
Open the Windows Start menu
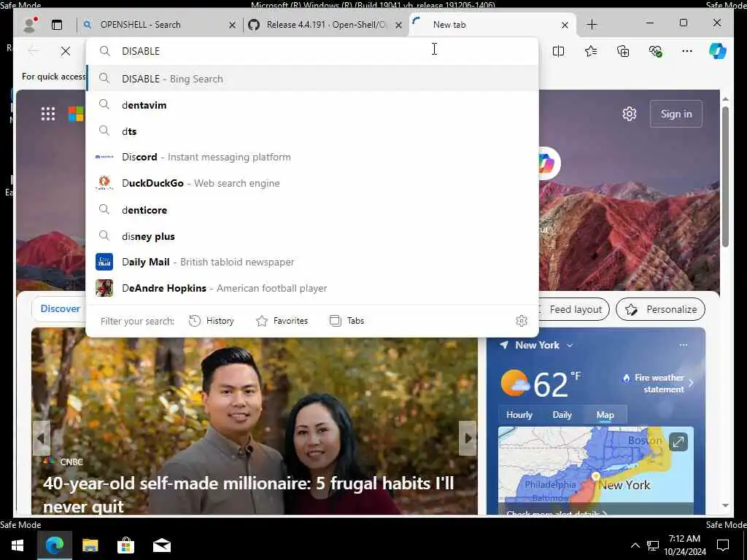tap(18, 545)
